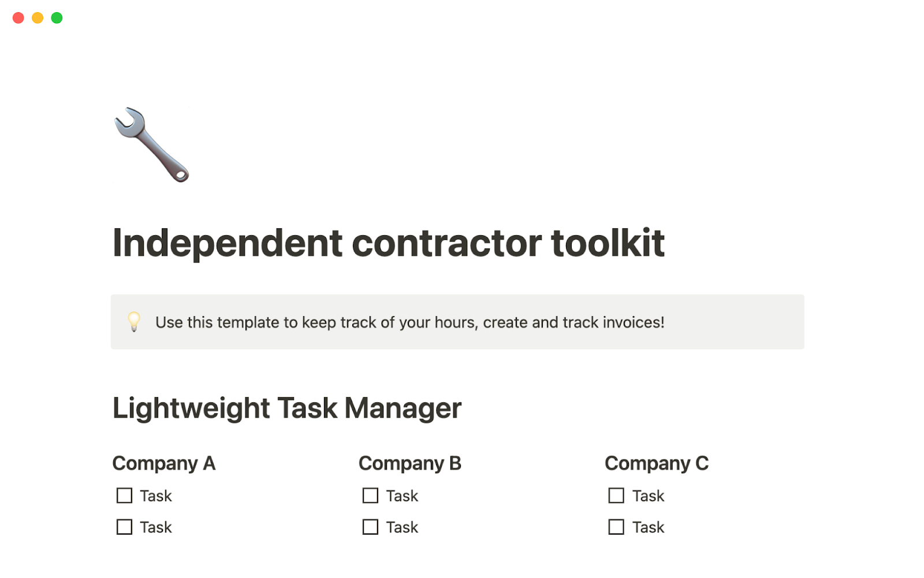Viewport: 924px width, 578px height.
Task: Click the "Company C" column heading
Action: 656,463
